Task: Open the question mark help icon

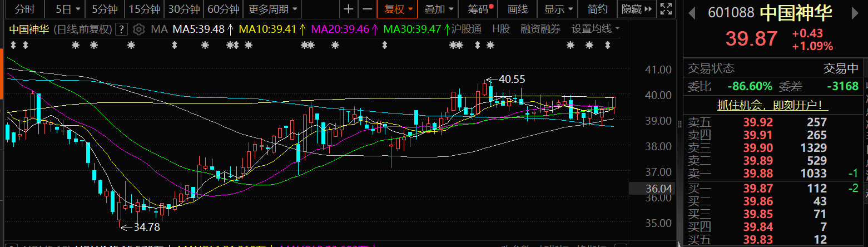Action: [x=122, y=29]
